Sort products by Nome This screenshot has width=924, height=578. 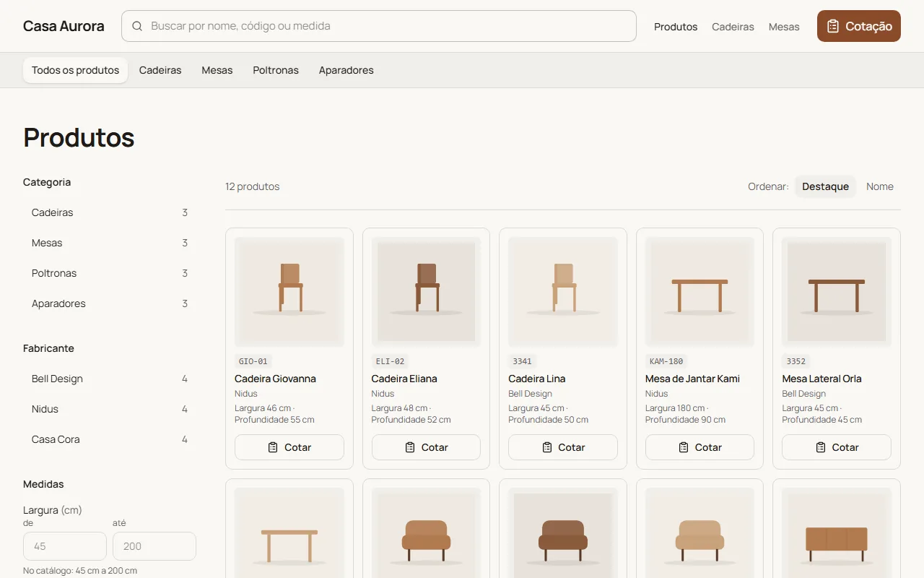880,186
